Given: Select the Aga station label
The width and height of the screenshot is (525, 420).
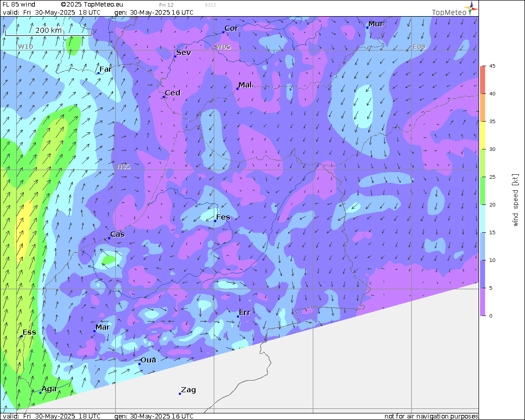Looking at the screenshot, I should click(49, 389).
